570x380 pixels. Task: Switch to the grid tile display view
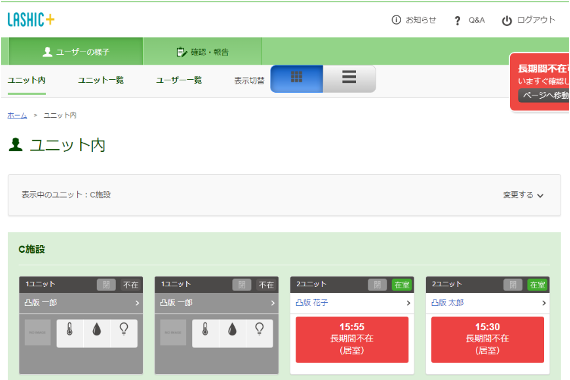[x=297, y=79]
